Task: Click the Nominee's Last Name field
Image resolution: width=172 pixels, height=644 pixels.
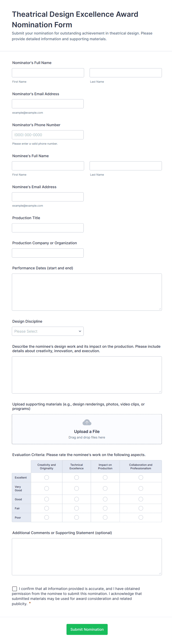Action: coord(126,166)
